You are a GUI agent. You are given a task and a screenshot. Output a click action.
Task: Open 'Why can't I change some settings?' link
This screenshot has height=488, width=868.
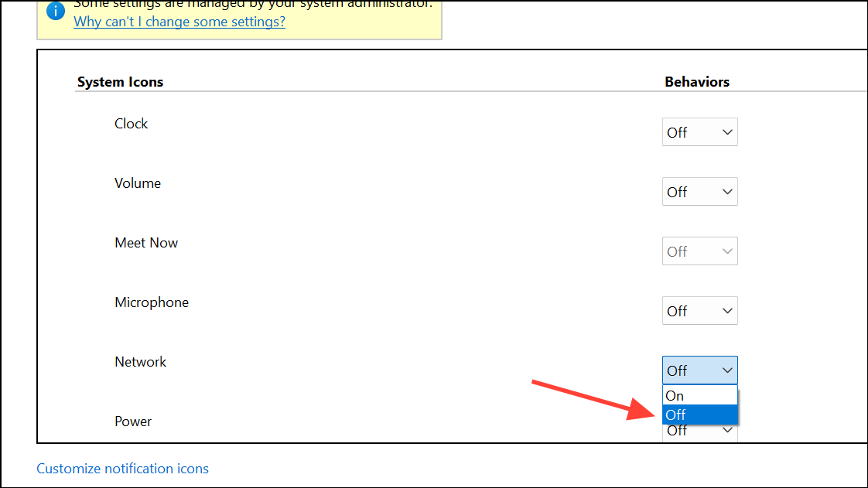click(179, 22)
